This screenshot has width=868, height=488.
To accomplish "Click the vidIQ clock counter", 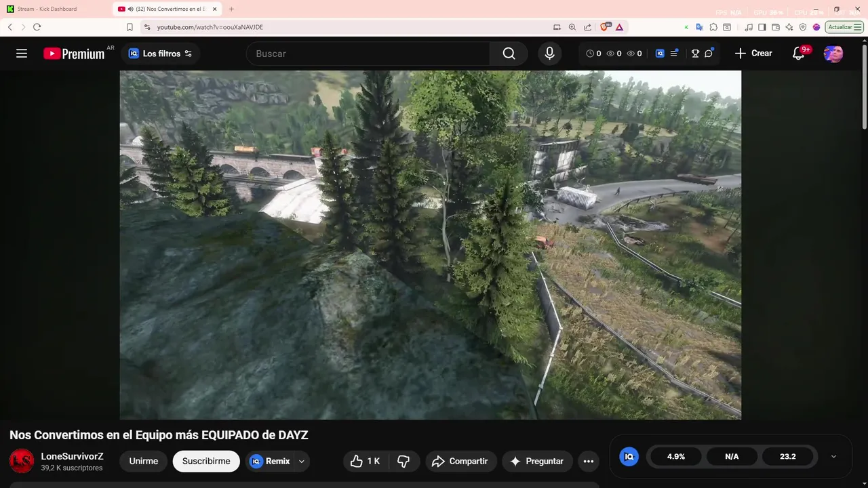I will (x=594, y=54).
